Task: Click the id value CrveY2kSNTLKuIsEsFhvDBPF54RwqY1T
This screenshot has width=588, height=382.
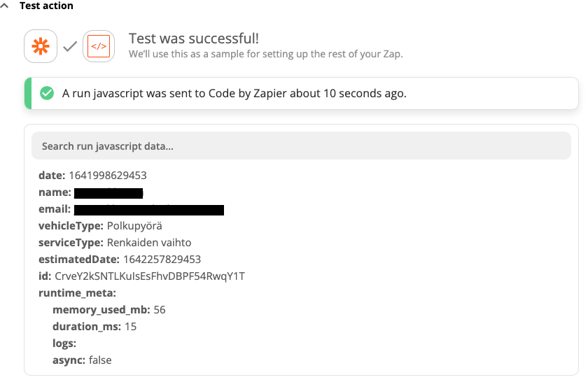Action: click(x=150, y=276)
